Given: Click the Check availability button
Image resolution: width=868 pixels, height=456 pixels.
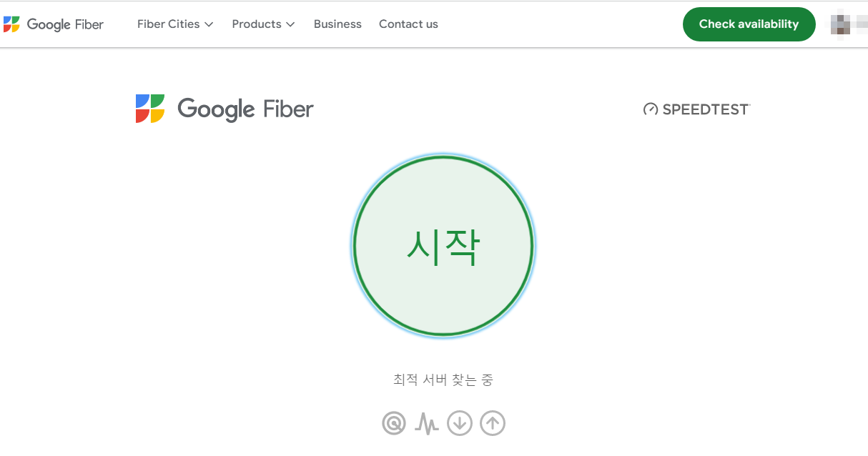Looking at the screenshot, I should pyautogui.click(x=749, y=24).
